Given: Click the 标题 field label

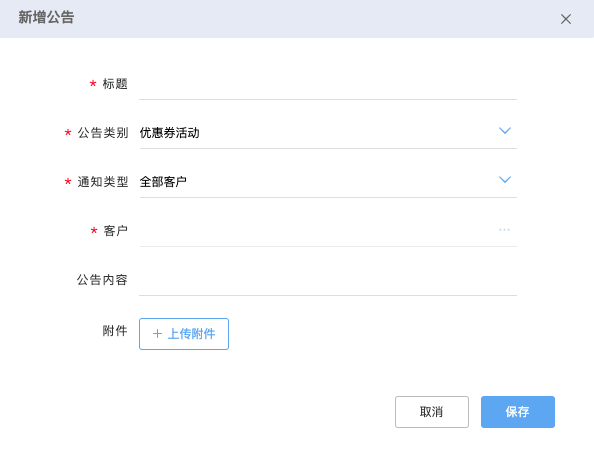Looking at the screenshot, I should coord(115,84).
